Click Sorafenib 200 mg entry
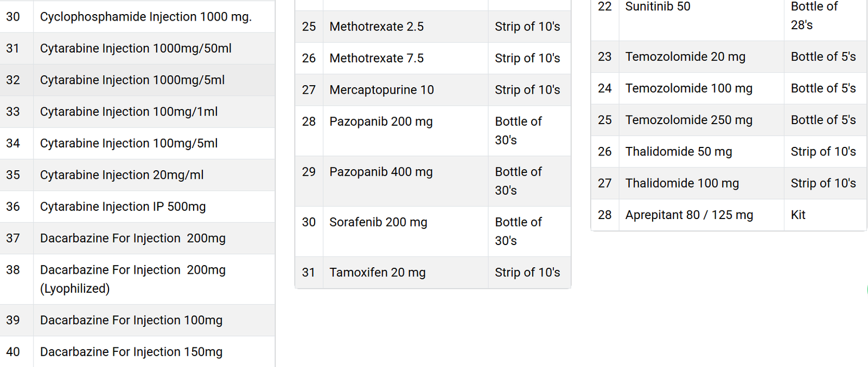The height and width of the screenshot is (367, 868). pyautogui.click(x=378, y=222)
